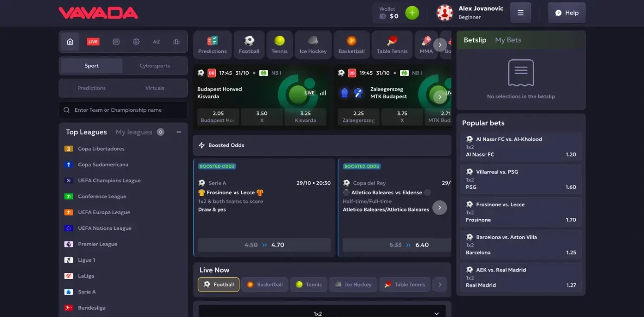Filter Live Now by Football
The height and width of the screenshot is (317, 644).
click(x=219, y=285)
